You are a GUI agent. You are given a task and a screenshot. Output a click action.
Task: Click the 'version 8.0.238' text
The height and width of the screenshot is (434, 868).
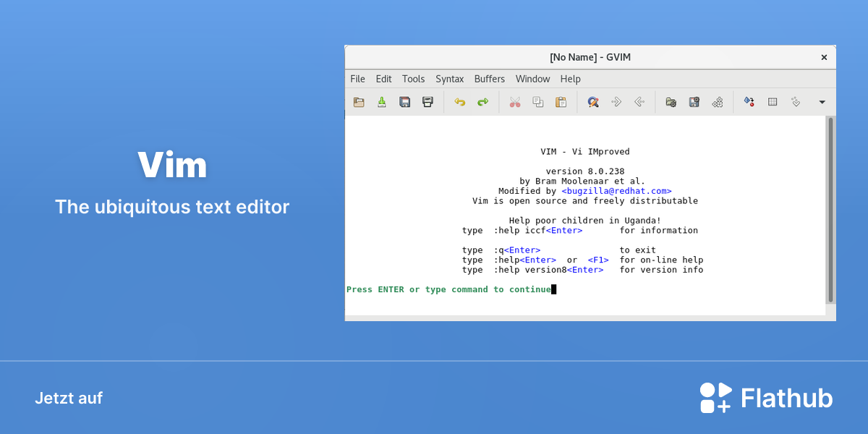(585, 171)
